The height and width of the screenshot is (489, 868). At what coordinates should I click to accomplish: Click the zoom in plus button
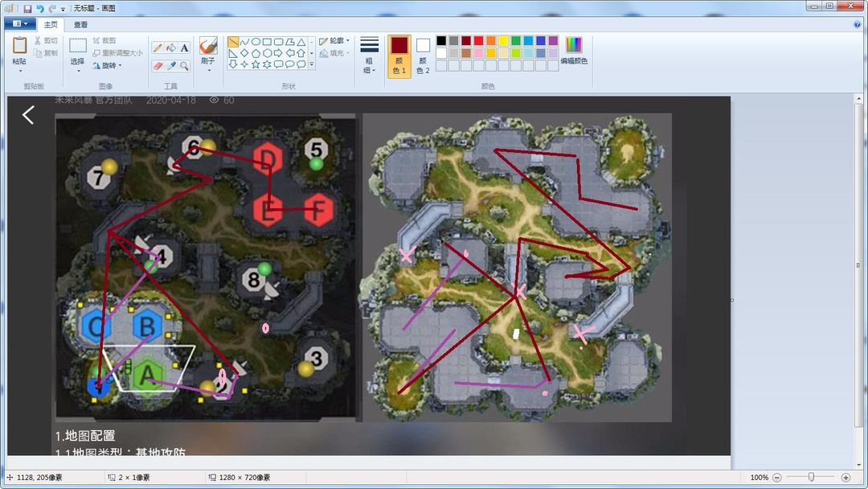845,478
